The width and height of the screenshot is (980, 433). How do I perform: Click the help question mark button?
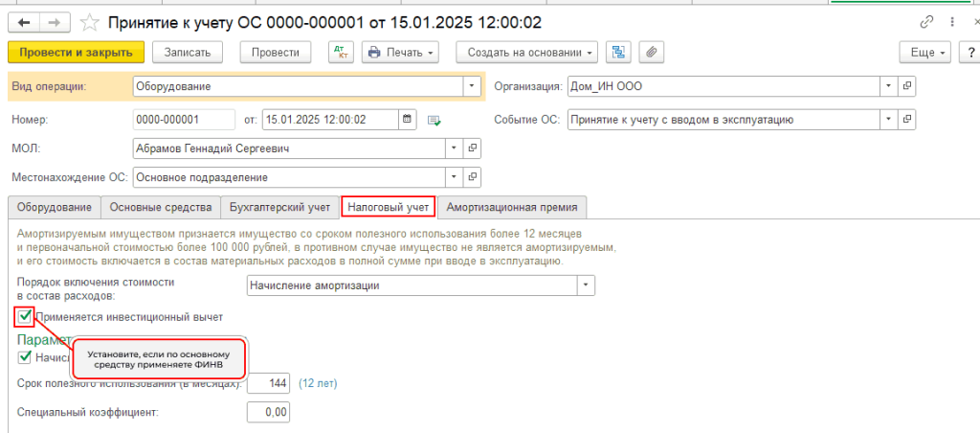(x=970, y=53)
